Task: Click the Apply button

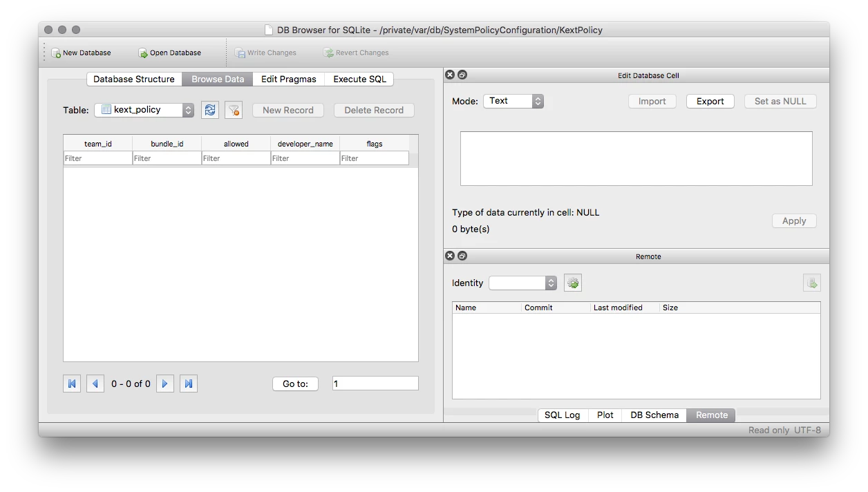Action: (x=794, y=220)
